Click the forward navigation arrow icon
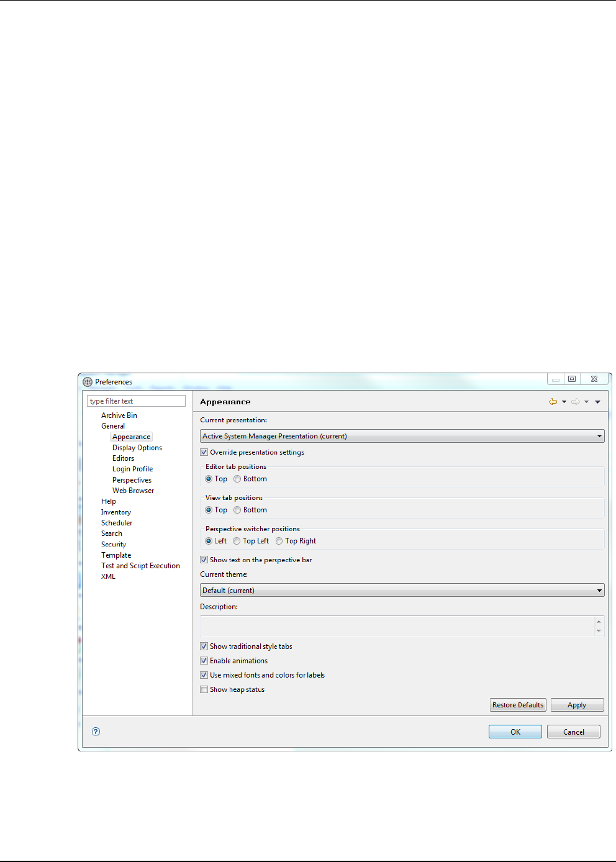Screen dimensions: 616x862 coord(576,402)
